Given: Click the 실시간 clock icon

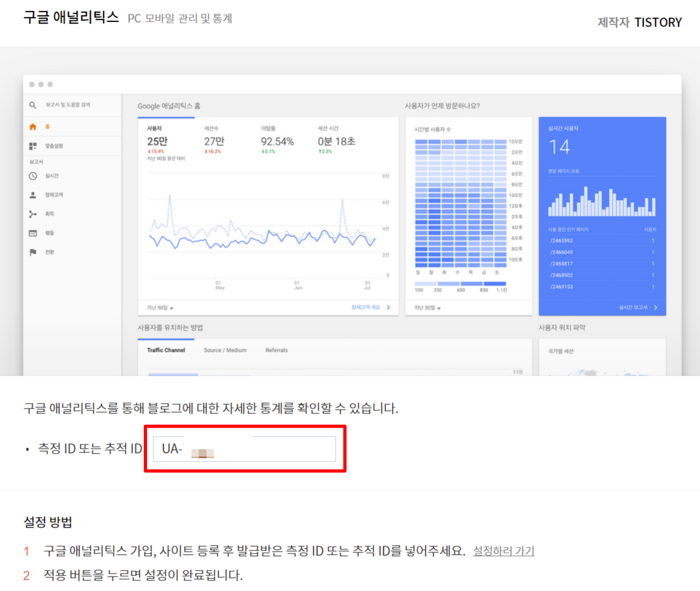Looking at the screenshot, I should coord(33,176).
